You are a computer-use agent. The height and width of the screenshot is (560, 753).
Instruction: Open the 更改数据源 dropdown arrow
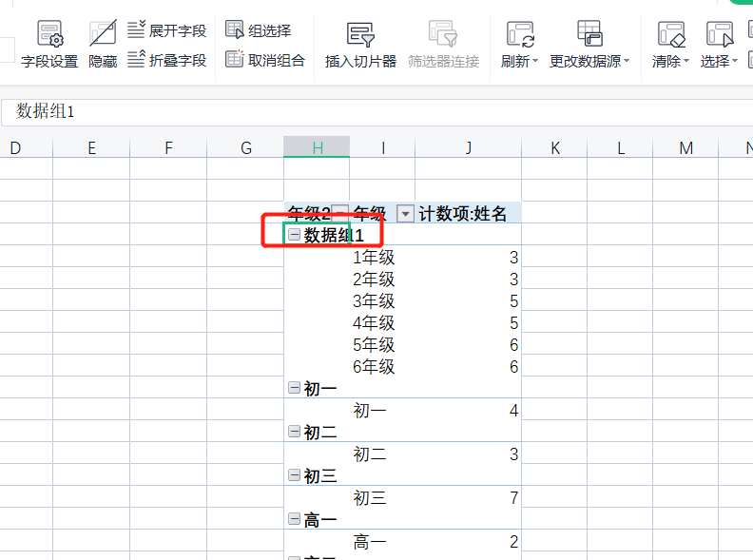pyautogui.click(x=627, y=61)
